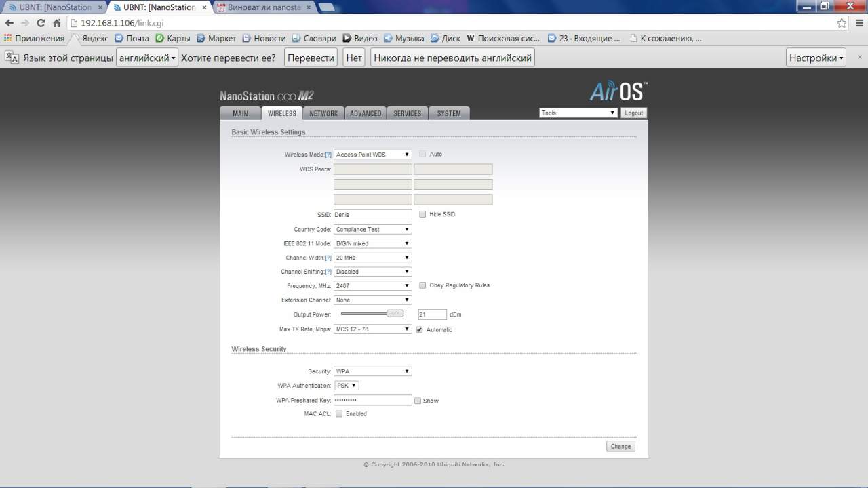Decline translation with the Нет button
This screenshot has width=868, height=488.
[354, 58]
